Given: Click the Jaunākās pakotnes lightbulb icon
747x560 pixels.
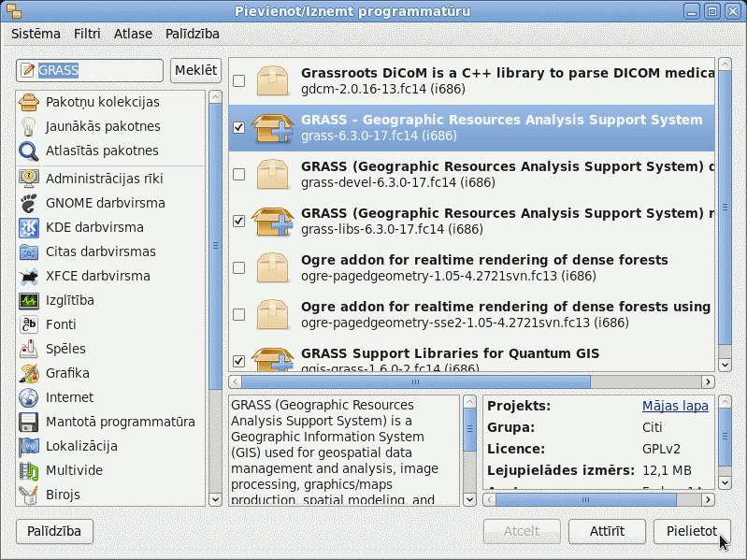Looking at the screenshot, I should pyautogui.click(x=29, y=126).
